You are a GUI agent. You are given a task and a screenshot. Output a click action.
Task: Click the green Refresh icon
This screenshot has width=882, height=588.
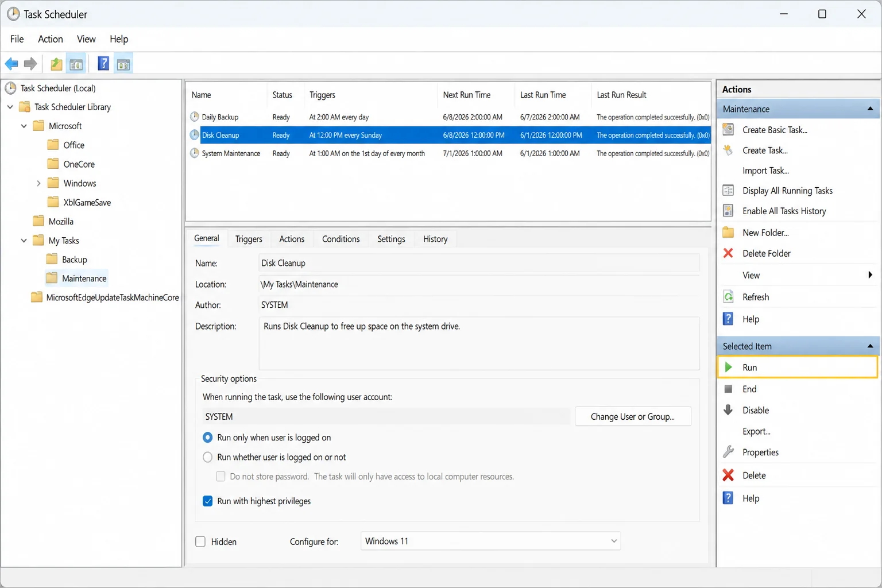pos(728,297)
